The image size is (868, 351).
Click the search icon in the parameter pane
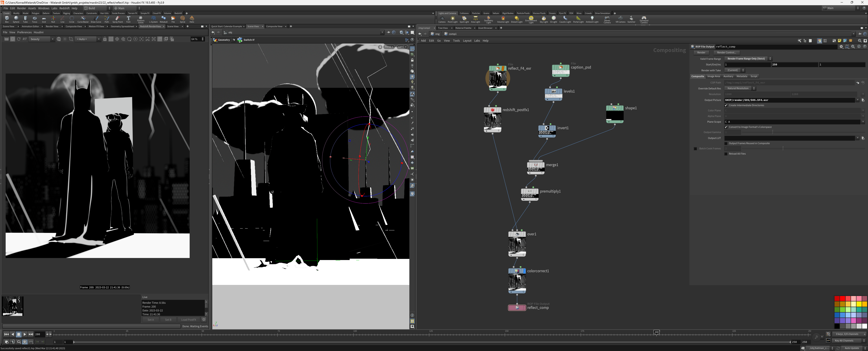coord(853,47)
